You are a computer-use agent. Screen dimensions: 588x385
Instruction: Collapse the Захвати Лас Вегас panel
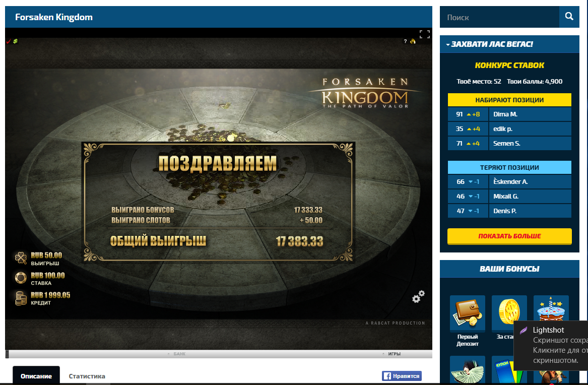pyautogui.click(x=448, y=45)
